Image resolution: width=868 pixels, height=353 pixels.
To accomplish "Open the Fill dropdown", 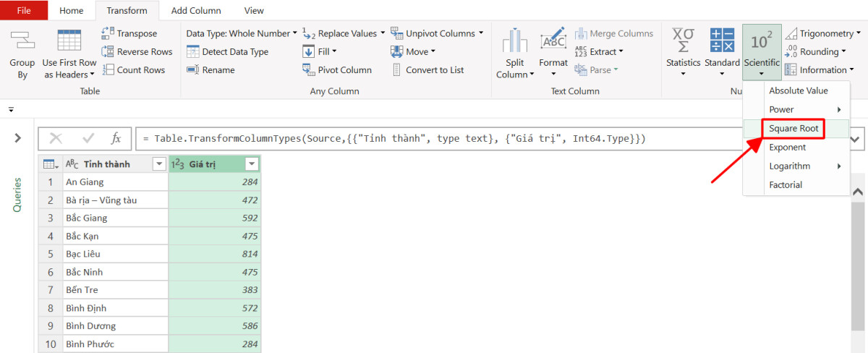I will pos(319,51).
